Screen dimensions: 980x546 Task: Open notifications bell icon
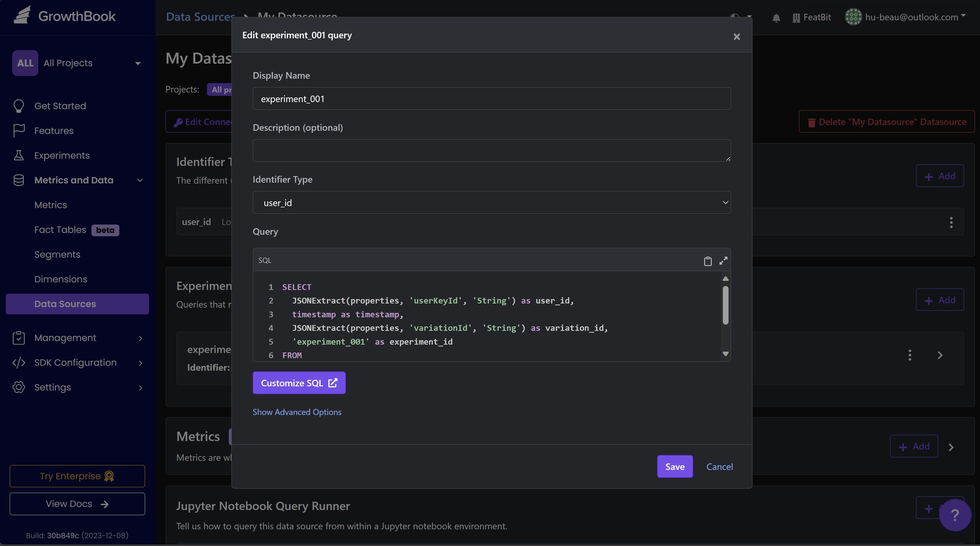coord(776,17)
